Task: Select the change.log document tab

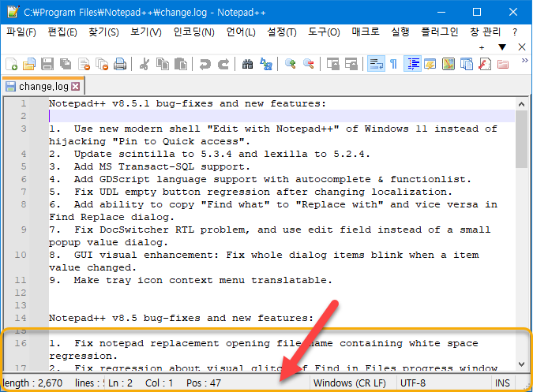Action: pos(43,87)
